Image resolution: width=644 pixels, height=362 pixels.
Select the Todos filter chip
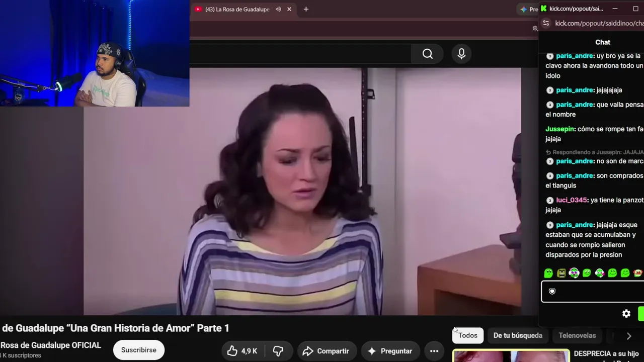pyautogui.click(x=468, y=335)
